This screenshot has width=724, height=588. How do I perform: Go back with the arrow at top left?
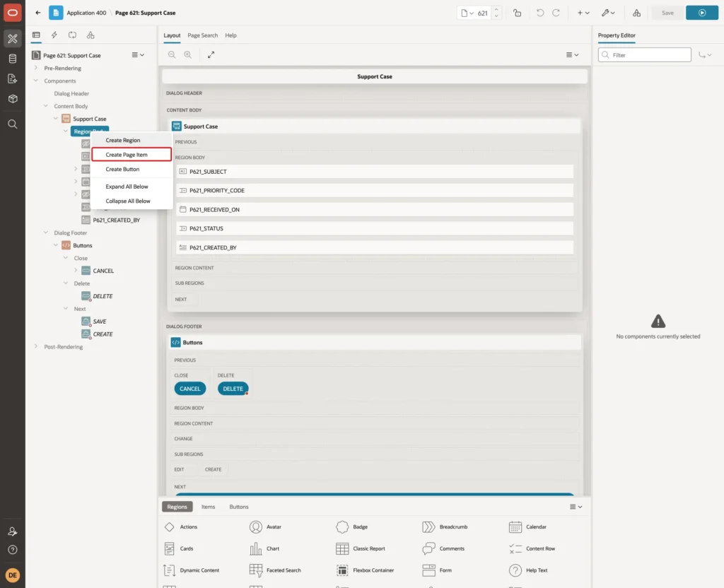38,13
